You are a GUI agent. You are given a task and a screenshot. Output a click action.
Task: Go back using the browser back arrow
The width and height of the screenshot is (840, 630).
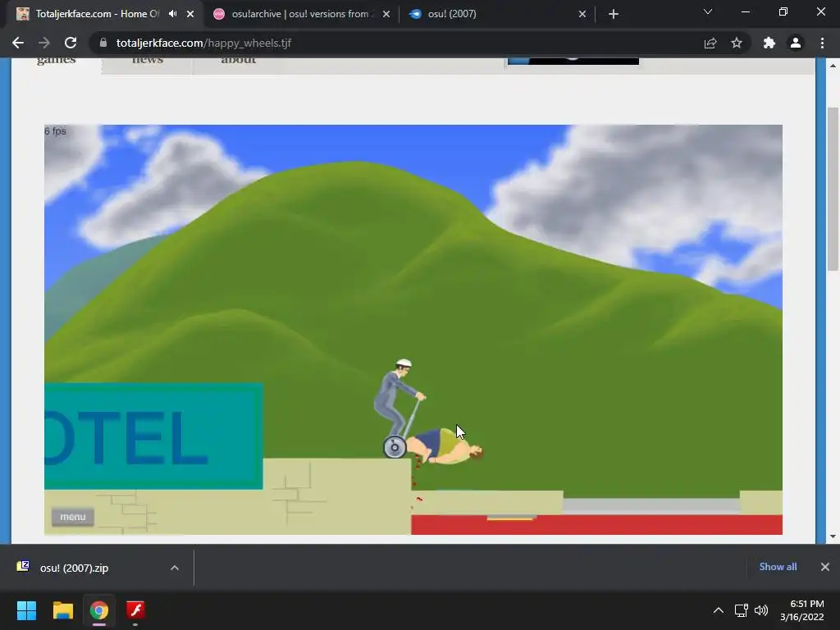pyautogui.click(x=18, y=43)
